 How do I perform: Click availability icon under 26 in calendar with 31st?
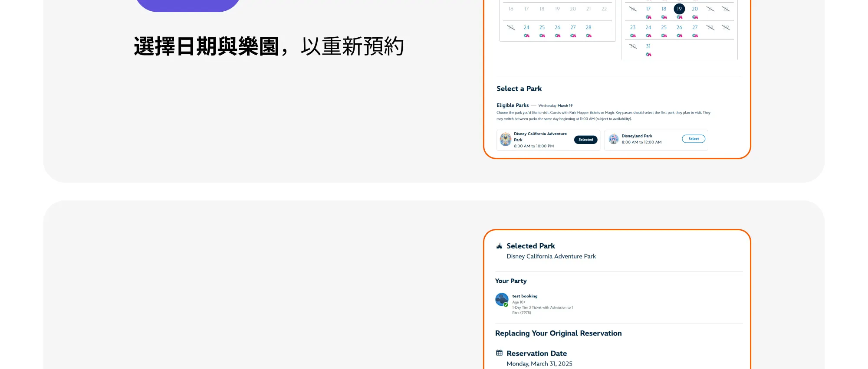point(680,36)
